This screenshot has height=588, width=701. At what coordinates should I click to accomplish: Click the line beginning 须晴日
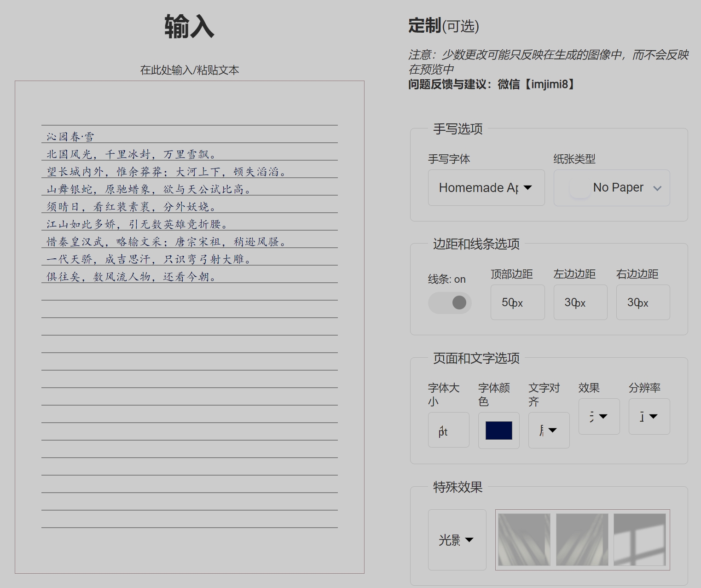[131, 207]
